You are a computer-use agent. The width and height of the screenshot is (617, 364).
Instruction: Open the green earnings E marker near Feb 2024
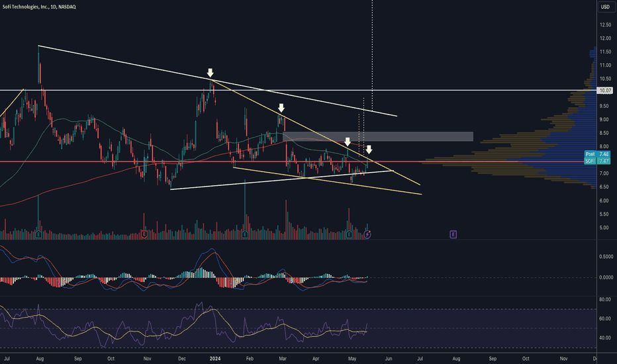pos(245,234)
